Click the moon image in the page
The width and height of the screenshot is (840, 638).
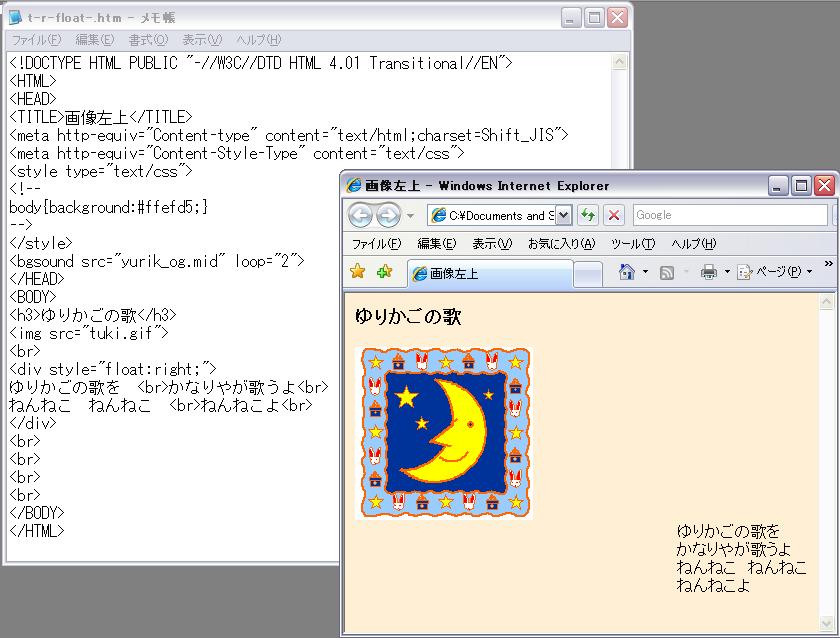click(x=444, y=433)
